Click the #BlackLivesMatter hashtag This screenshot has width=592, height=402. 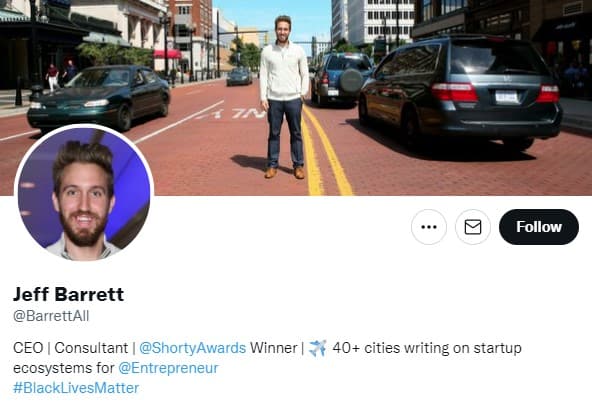76,388
